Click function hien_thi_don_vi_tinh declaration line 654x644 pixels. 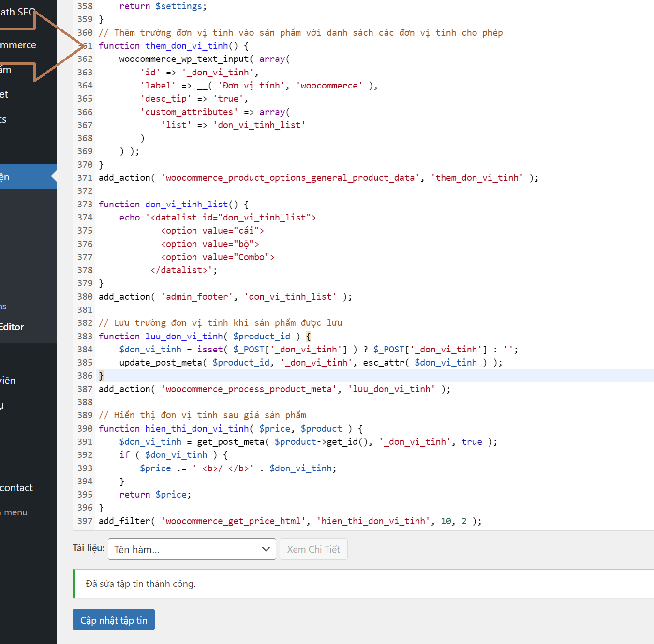pos(231,428)
